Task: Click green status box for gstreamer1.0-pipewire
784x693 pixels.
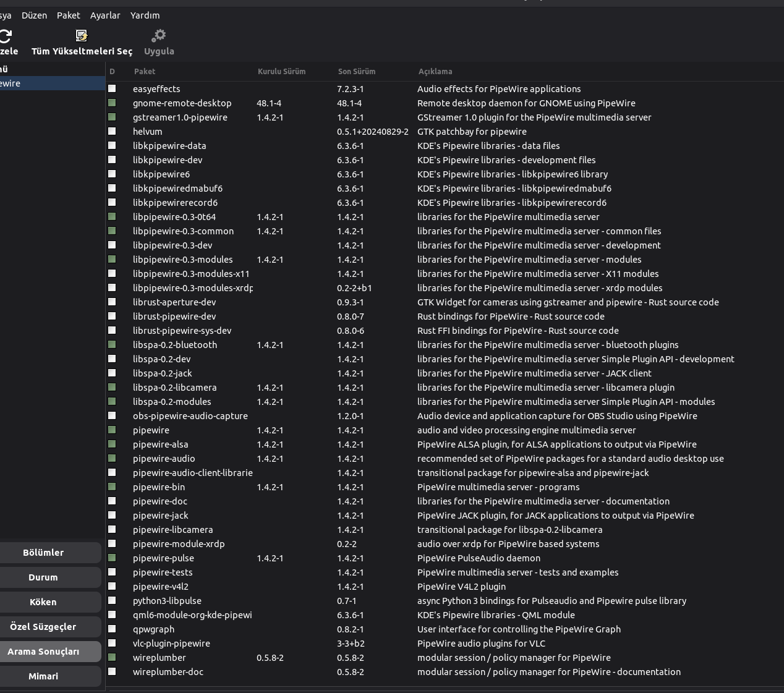Action: click(x=112, y=117)
